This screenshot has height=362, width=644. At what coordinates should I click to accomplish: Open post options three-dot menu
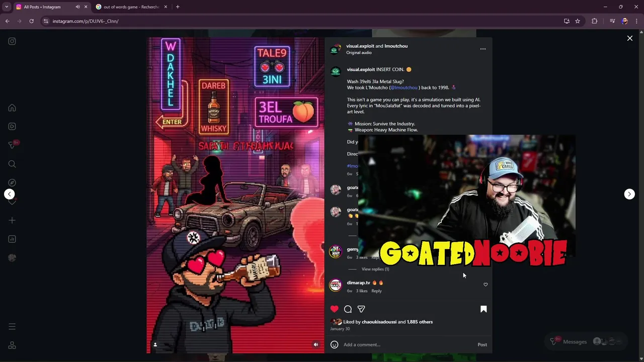(x=482, y=49)
